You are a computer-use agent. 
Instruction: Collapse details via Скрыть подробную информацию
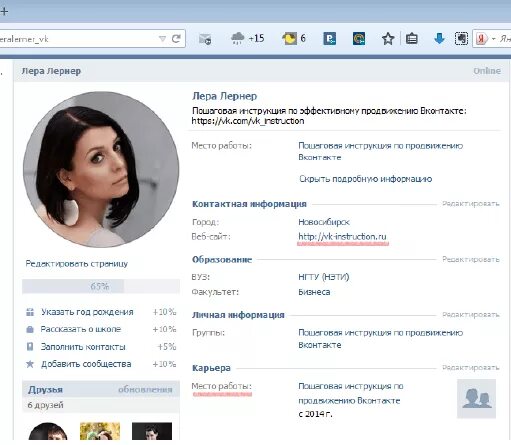(366, 179)
